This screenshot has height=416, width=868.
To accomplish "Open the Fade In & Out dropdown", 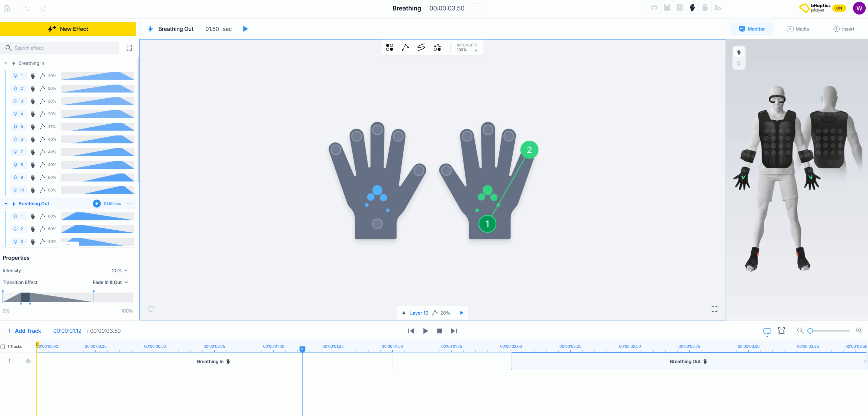I will (111, 282).
